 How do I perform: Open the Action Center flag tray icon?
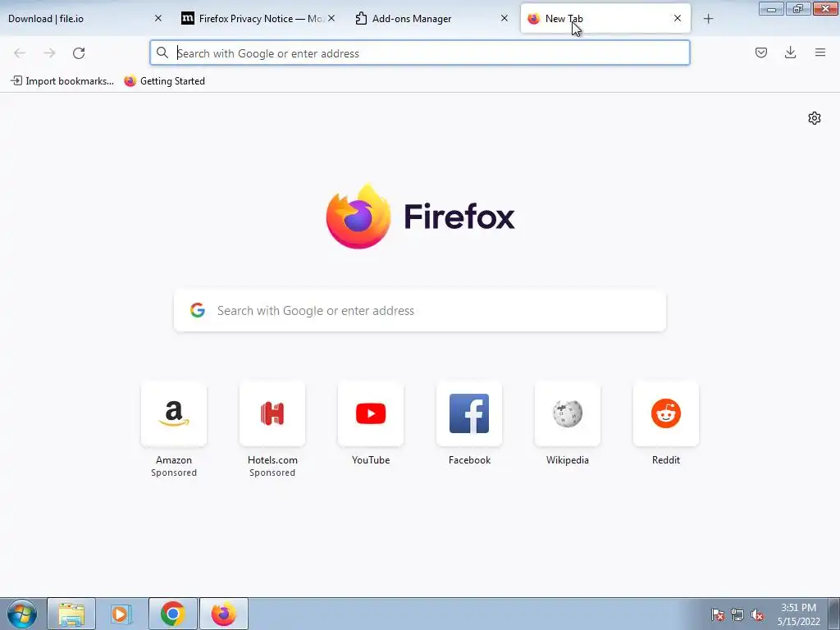(x=717, y=614)
